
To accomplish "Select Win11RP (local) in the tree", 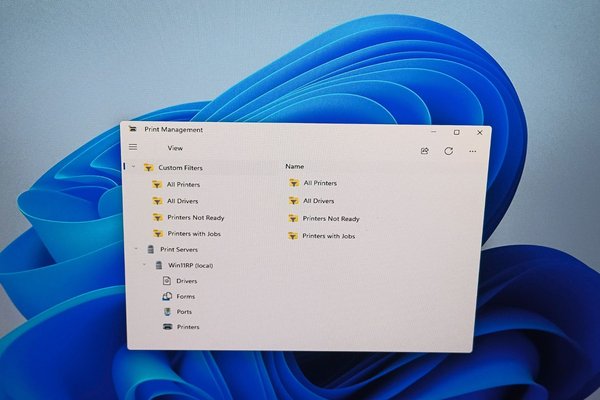I will point(191,265).
